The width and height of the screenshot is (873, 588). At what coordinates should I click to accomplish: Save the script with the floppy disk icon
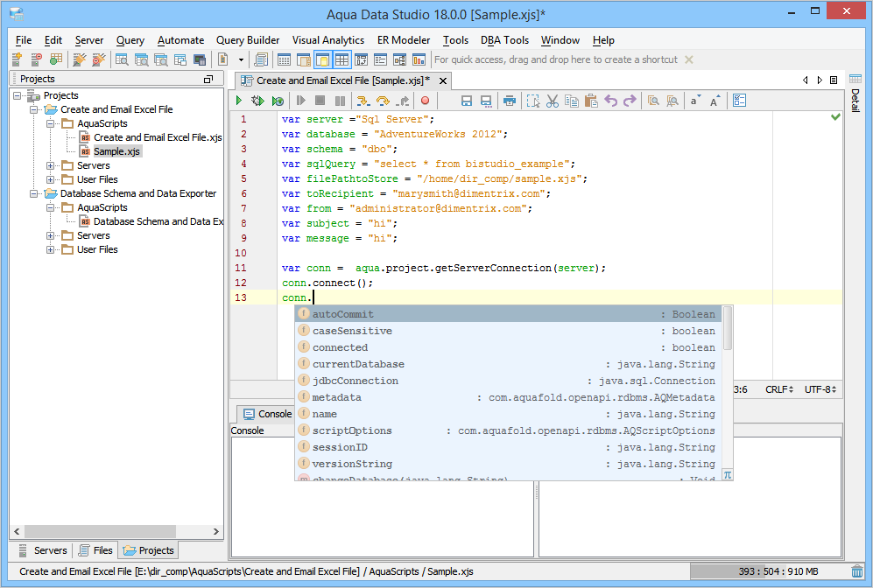coord(467,101)
